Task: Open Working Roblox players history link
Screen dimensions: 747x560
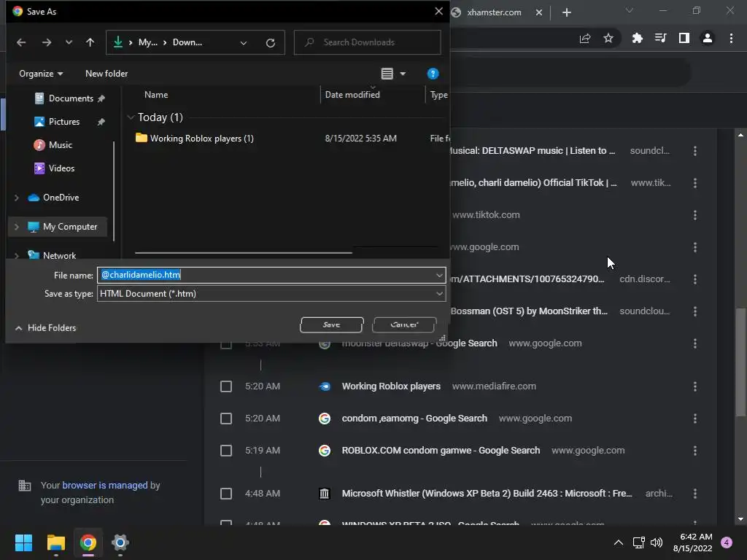Action: (391, 386)
